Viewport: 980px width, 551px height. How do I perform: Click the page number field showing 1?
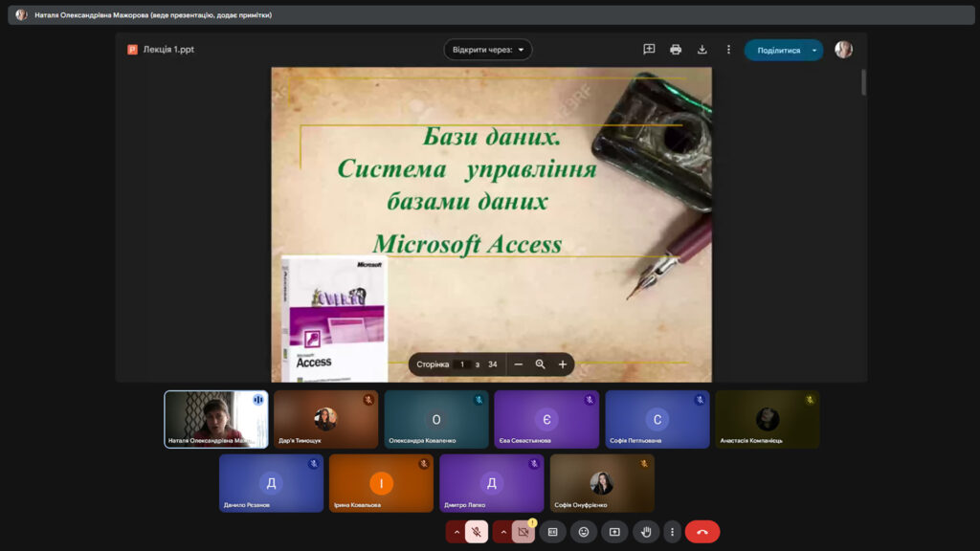pos(462,364)
